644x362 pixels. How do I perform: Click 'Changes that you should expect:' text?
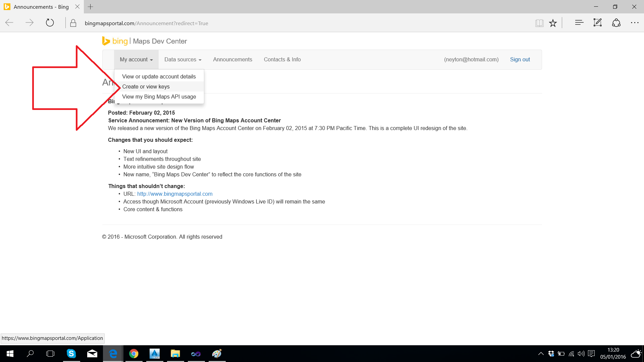tap(150, 140)
